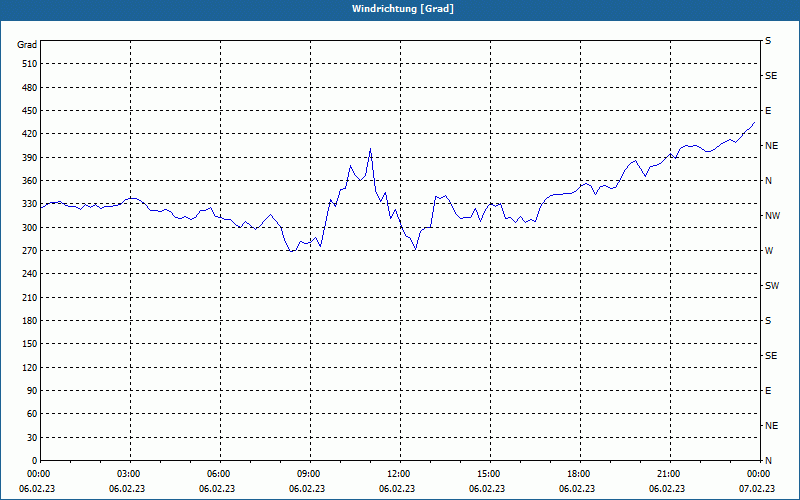Click the S compass label level with 180
The width and height of the screenshot is (800, 500).
coord(768,321)
